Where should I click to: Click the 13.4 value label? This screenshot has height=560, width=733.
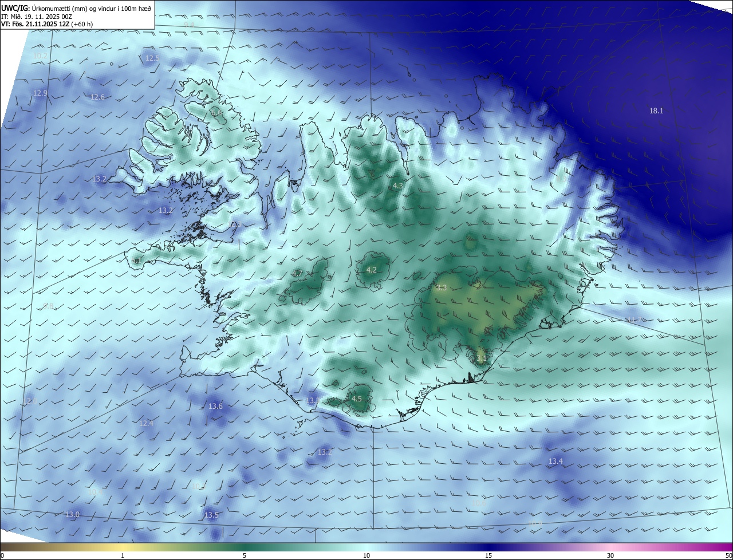click(x=555, y=462)
